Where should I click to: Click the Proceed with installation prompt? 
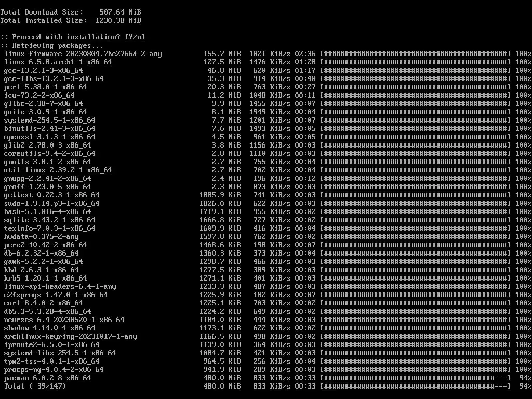[73, 37]
